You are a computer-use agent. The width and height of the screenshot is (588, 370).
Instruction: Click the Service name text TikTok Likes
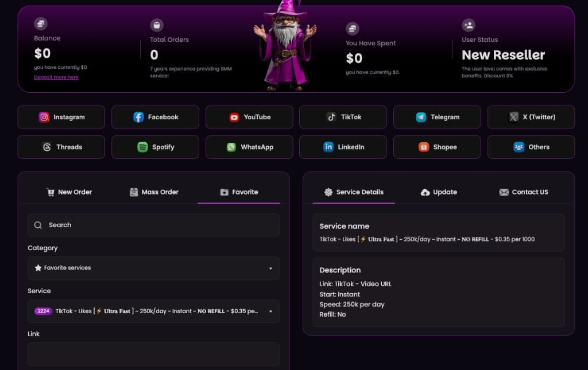pos(427,239)
